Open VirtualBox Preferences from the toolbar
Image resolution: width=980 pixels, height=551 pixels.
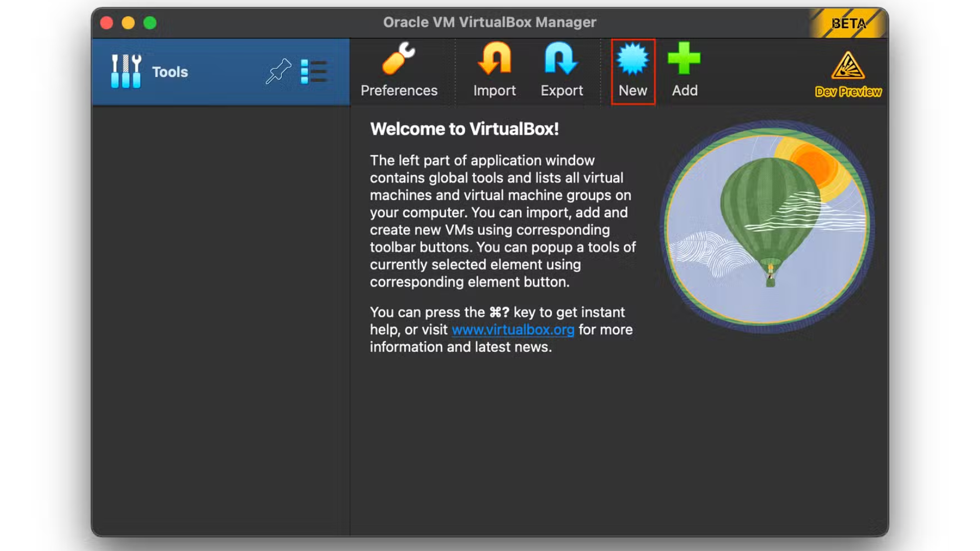(399, 71)
